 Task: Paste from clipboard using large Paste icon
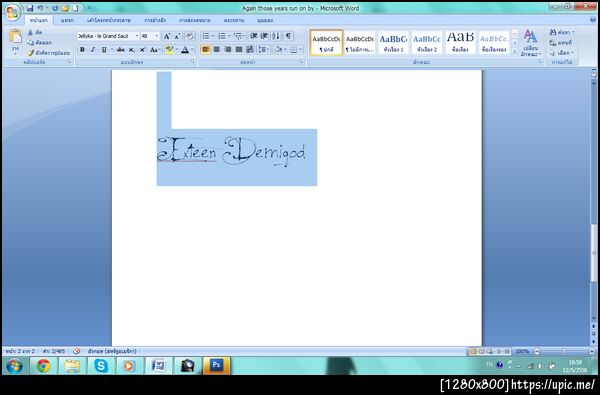(15, 37)
